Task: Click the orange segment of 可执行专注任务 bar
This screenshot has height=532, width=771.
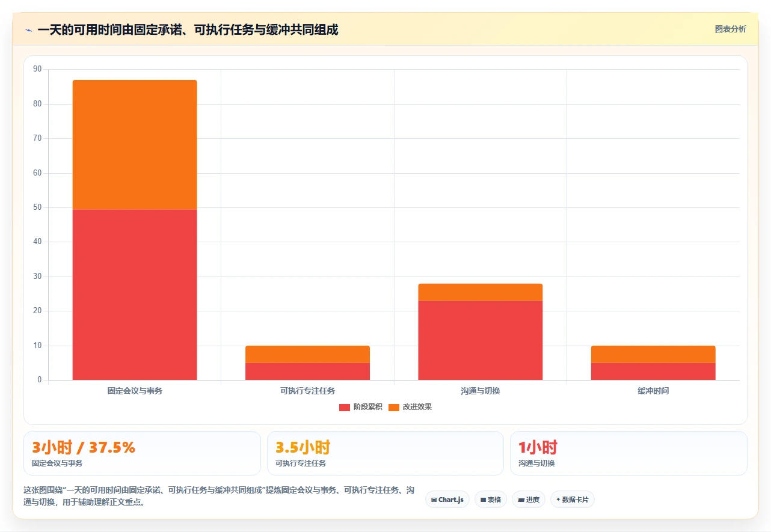Action: pyautogui.click(x=307, y=354)
